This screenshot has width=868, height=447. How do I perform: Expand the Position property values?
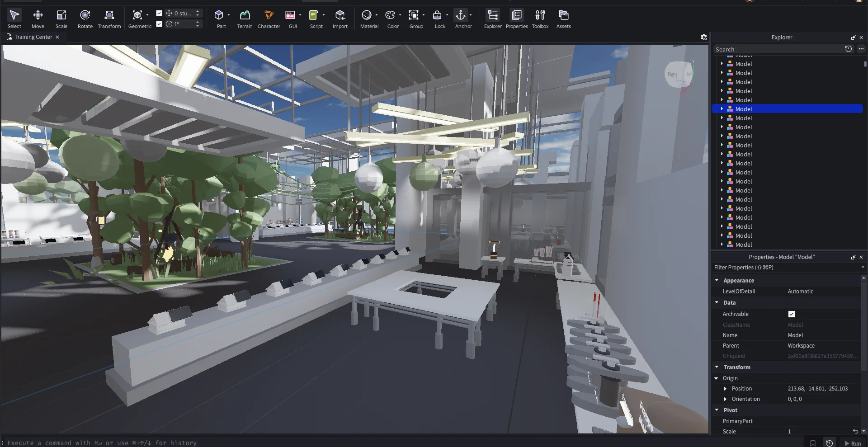[x=726, y=389]
